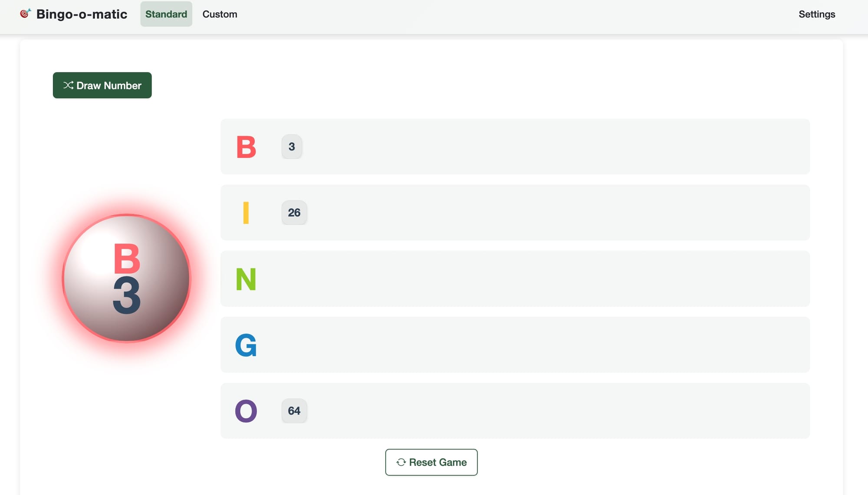Image resolution: width=868 pixels, height=495 pixels.
Task: Click the purple letter O row header
Action: [x=246, y=411]
